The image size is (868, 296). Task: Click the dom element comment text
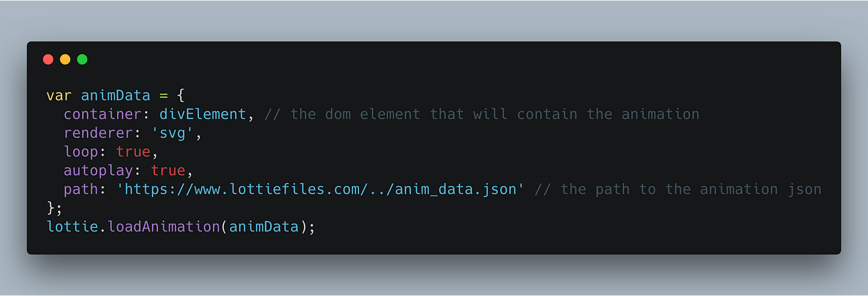pyautogui.click(x=481, y=114)
